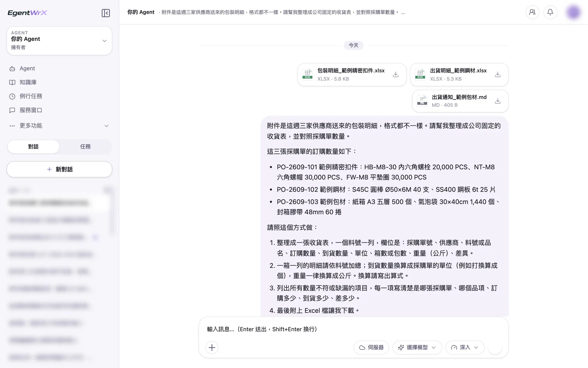Download 包裝明細_範例精密扣件.xlsx

[396, 75]
